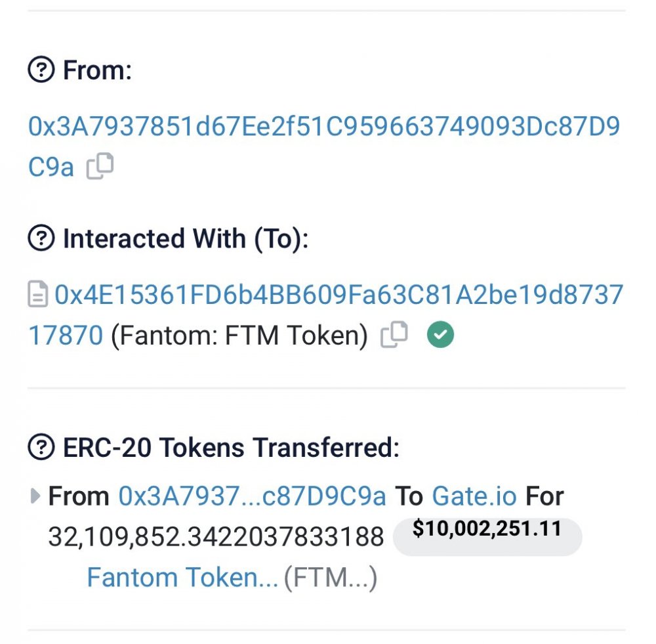This screenshot has width=656, height=644.
Task: Click help icon beside Interacted With (To)
Action: coord(41,238)
